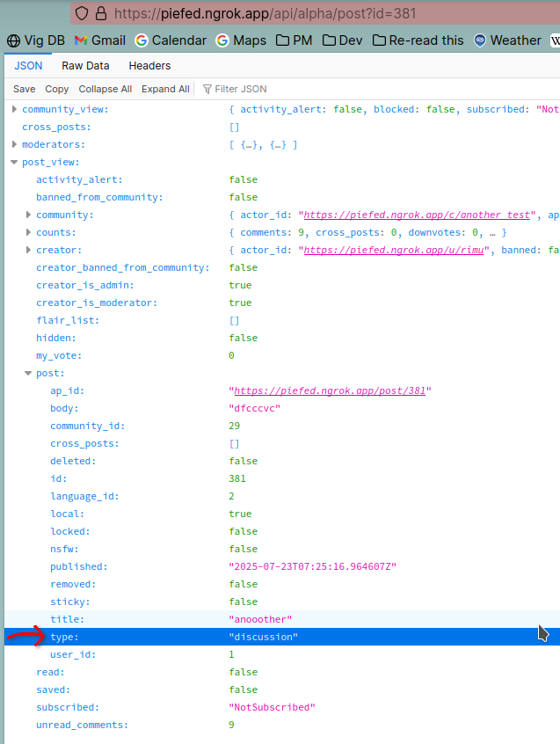Open the Re-read this bookmarks folder
The width and height of the screenshot is (560, 744).
(x=418, y=40)
